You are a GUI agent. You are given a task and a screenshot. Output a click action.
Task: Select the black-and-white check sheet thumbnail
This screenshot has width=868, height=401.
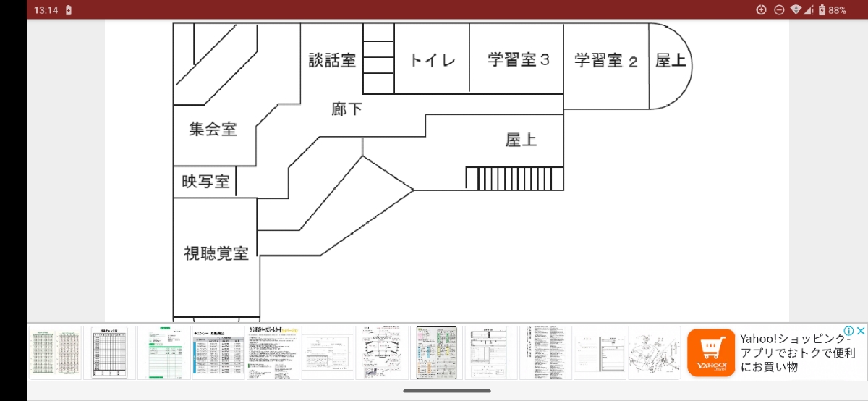(x=109, y=353)
